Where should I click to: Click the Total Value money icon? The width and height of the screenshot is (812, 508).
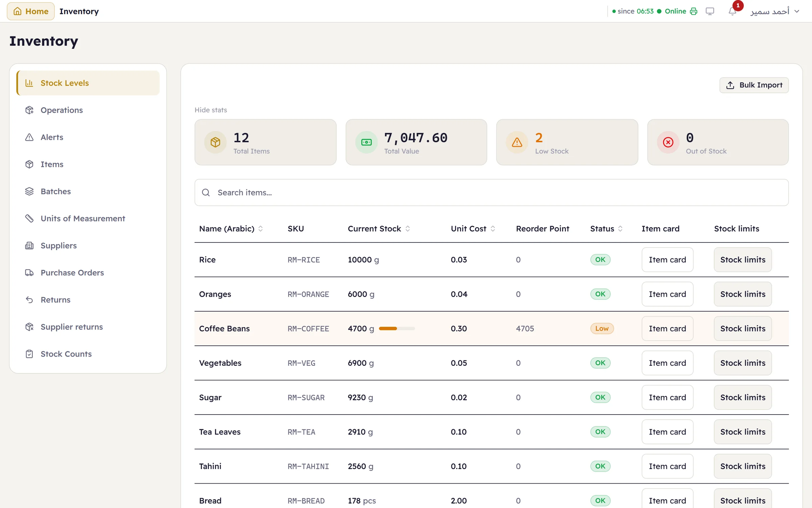click(366, 142)
